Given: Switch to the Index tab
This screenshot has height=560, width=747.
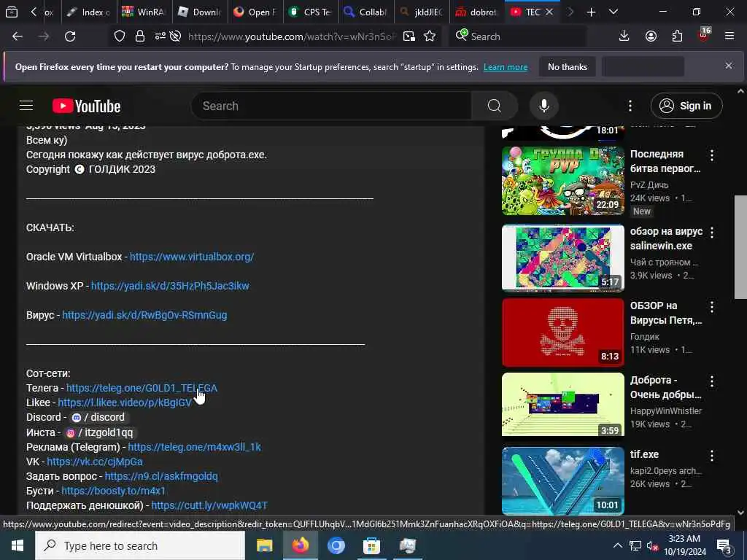Looking at the screenshot, I should click(88, 12).
